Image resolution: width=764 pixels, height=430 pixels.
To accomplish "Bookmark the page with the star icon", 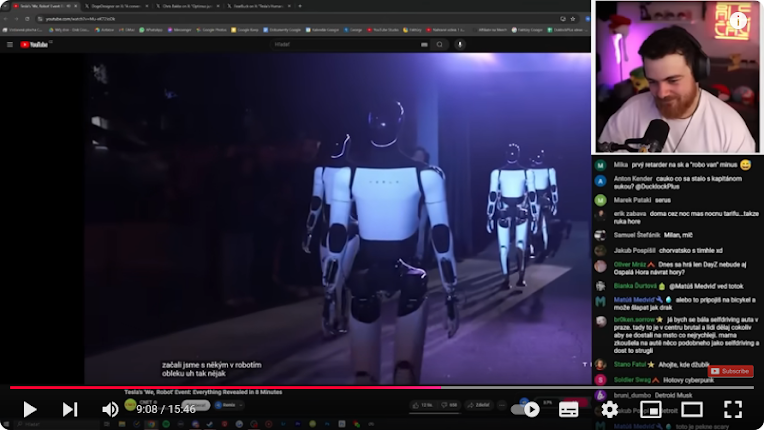I will click(x=573, y=19).
